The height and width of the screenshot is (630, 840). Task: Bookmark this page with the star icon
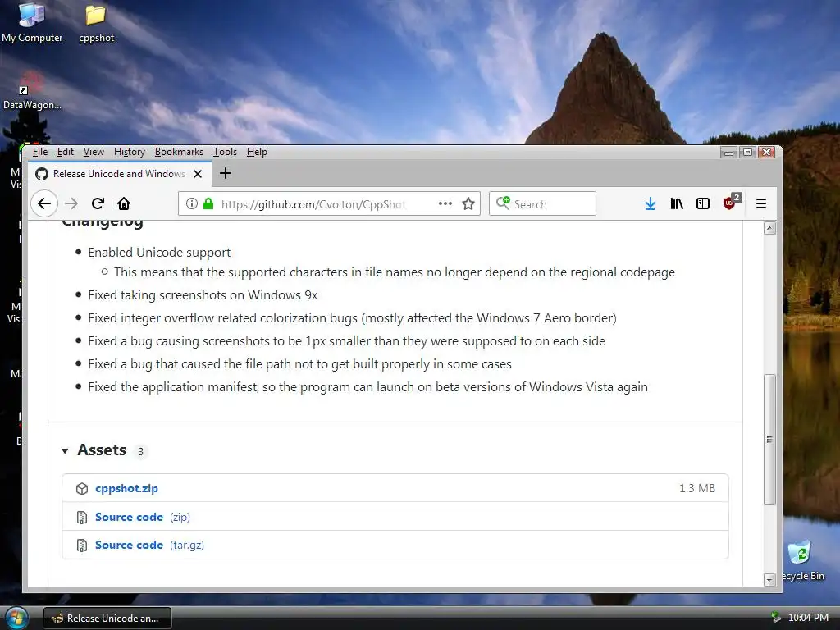[x=468, y=203]
